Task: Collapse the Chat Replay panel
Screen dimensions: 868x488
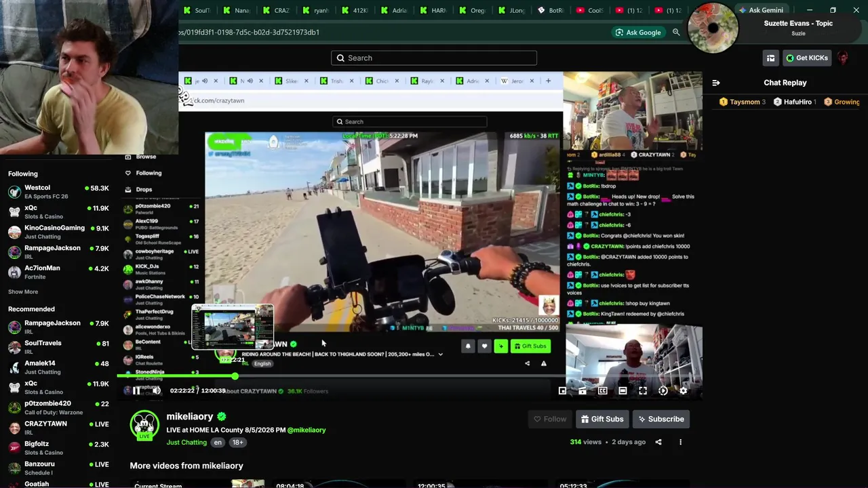Action: (715, 83)
